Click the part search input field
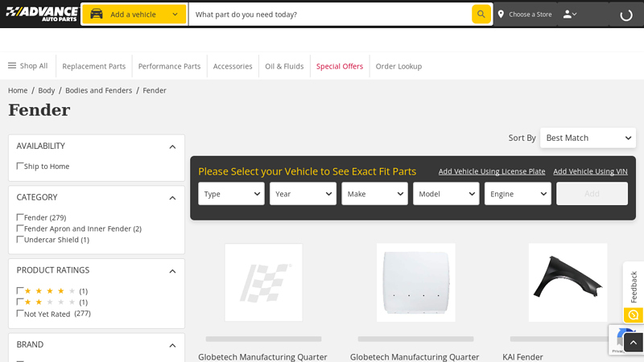This screenshot has height=362, width=644. (330, 14)
